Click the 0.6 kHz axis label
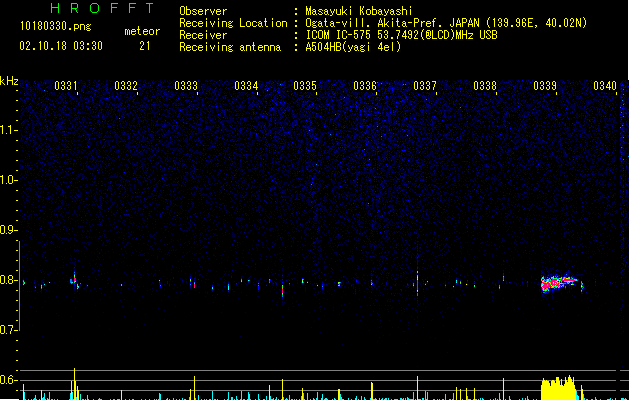629x400 pixels. point(9,380)
